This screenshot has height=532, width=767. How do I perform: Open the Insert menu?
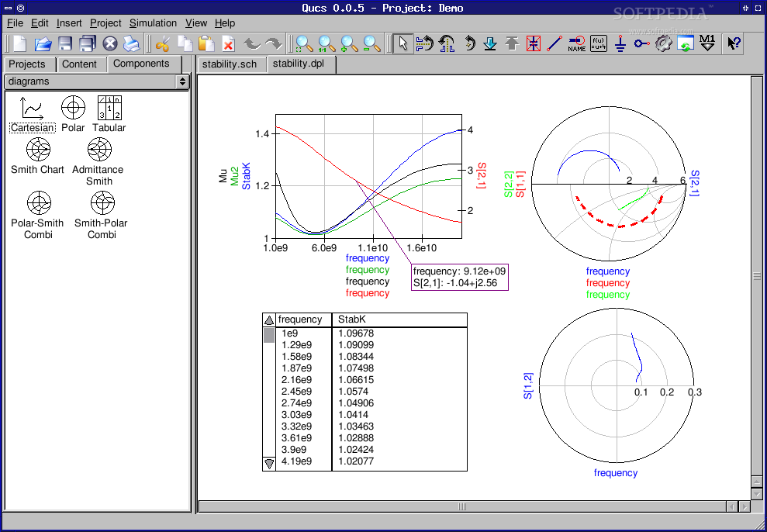[69, 23]
